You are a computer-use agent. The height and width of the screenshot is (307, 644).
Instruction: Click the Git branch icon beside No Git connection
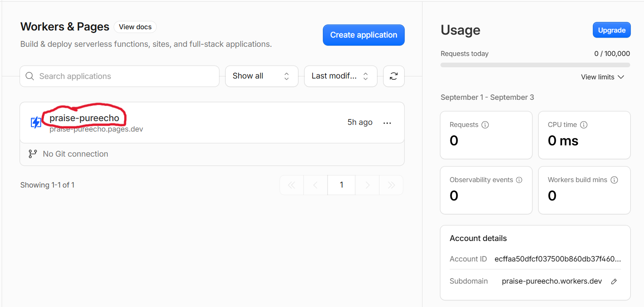click(x=33, y=154)
